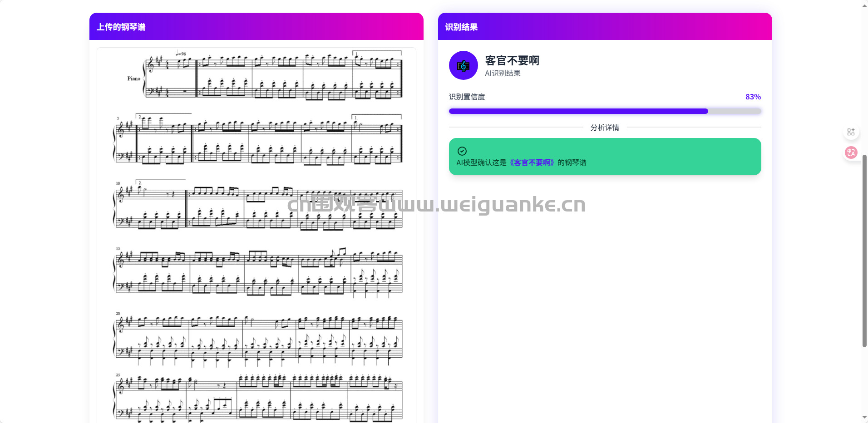
Task: Click the round purple music score icon
Action: click(x=463, y=65)
